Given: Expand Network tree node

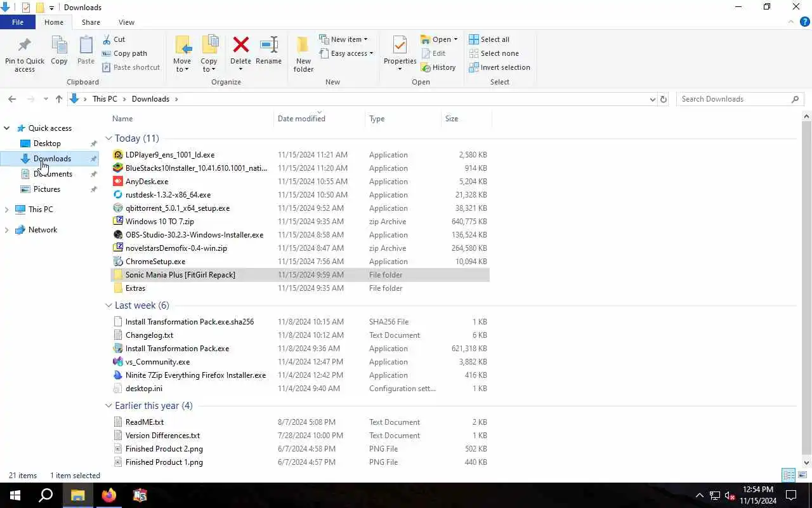Looking at the screenshot, I should pos(7,230).
